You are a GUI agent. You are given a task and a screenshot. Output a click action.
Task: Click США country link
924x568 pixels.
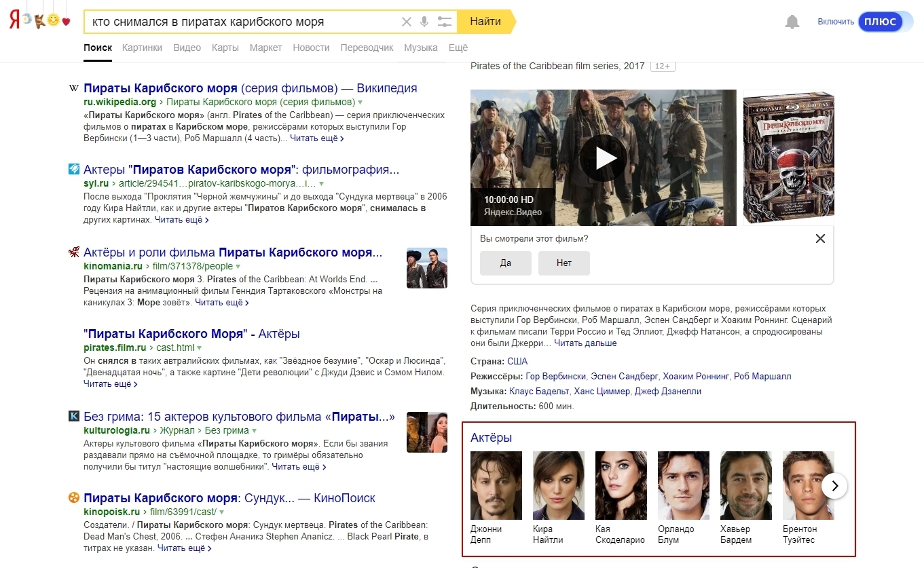tap(517, 361)
